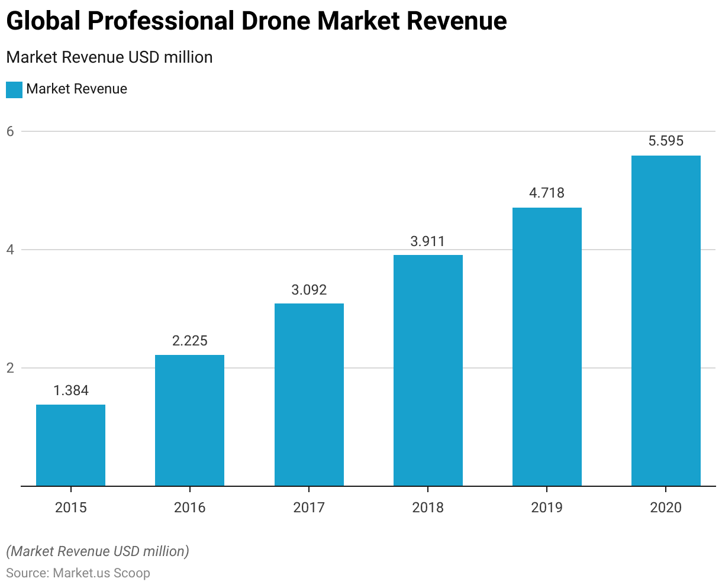722x588 pixels.
Task: Click the 3.092 data label
Action: coord(309,290)
